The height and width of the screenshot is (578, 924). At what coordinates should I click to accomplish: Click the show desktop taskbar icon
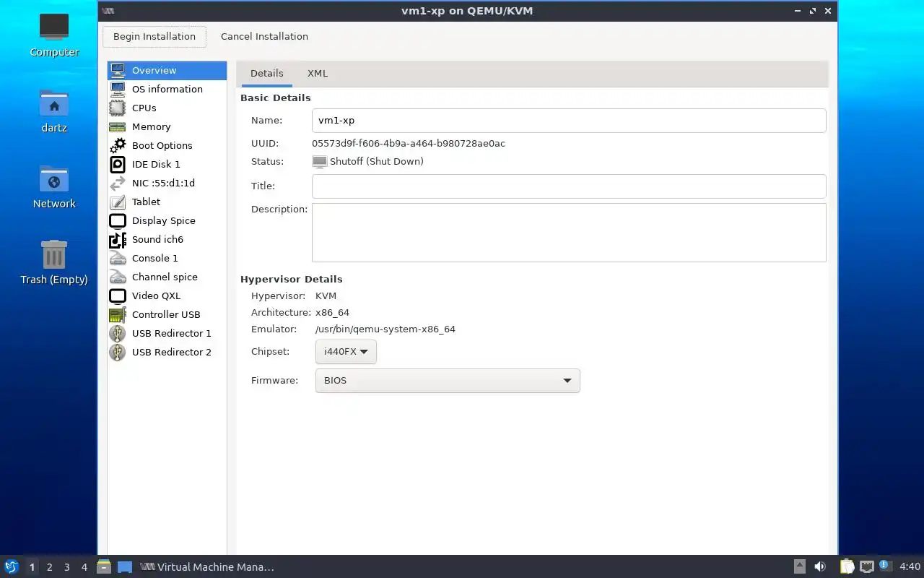(x=125, y=566)
